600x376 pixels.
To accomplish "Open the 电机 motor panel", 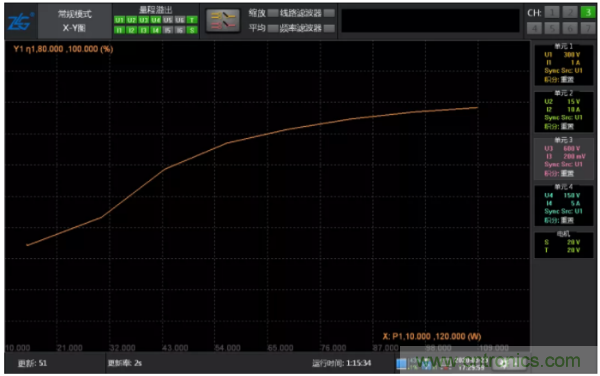I will pyautogui.click(x=563, y=244).
